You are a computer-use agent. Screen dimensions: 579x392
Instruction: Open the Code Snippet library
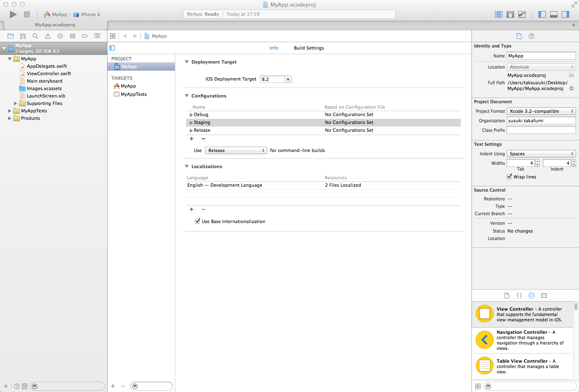coord(519,296)
